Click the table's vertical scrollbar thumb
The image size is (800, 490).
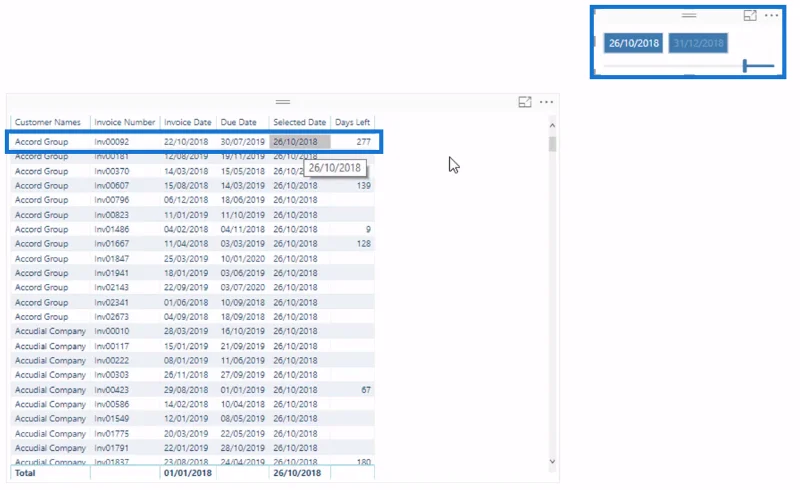pos(552,143)
